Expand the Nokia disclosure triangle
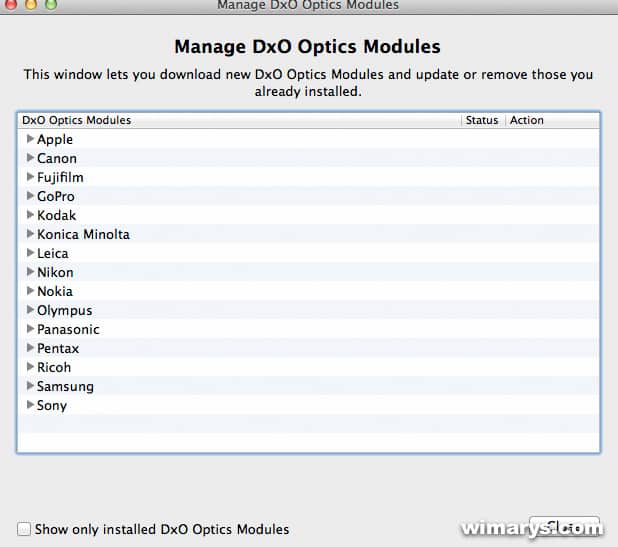618x547 pixels. [x=30, y=290]
